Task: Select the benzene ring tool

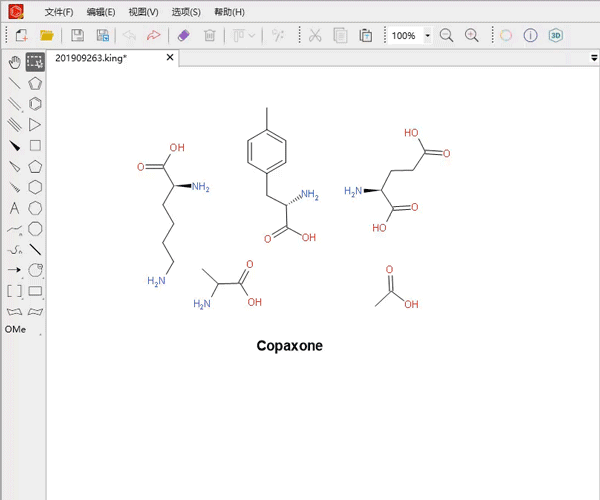Action: (35, 104)
